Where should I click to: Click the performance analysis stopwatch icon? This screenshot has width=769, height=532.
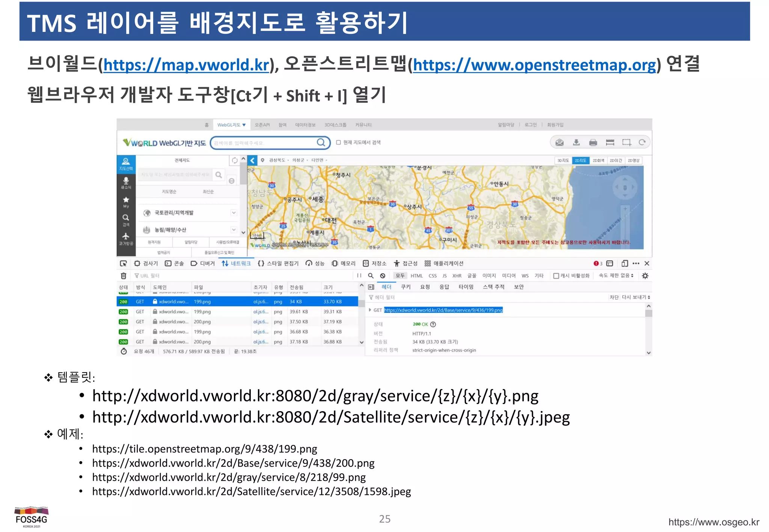124,352
